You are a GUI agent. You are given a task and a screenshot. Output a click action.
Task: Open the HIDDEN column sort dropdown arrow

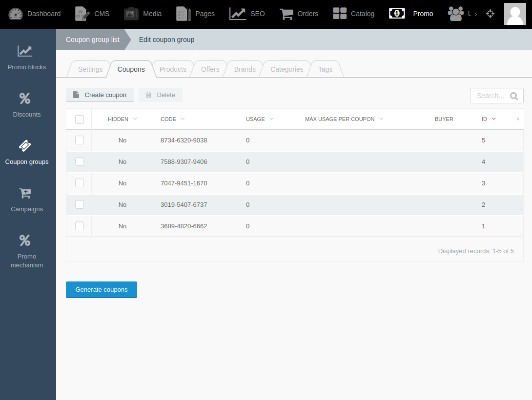[135, 119]
